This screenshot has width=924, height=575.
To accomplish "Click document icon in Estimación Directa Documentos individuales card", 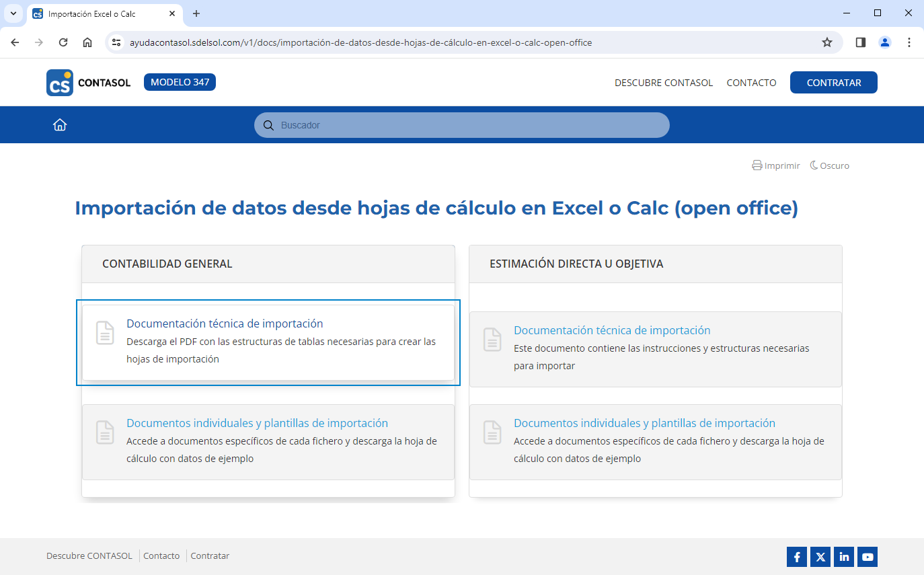I will click(492, 432).
